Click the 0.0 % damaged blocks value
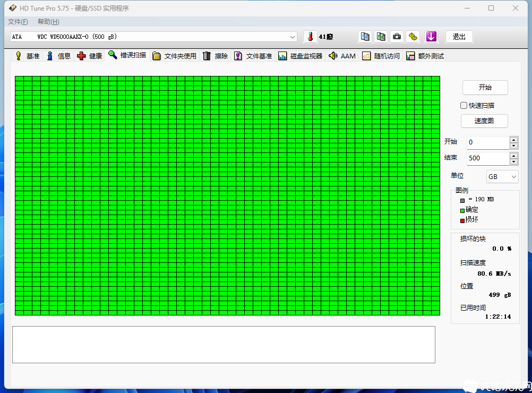Viewport: 532px width, 393px height. (x=502, y=249)
